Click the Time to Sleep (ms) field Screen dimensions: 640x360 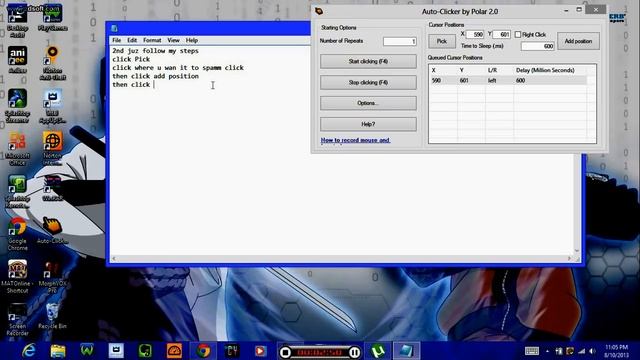[538, 46]
